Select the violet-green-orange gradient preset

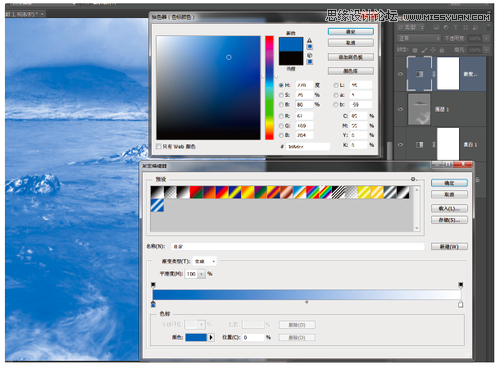click(261, 193)
